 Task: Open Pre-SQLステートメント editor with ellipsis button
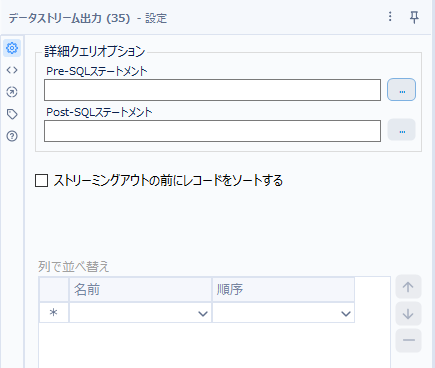click(401, 90)
